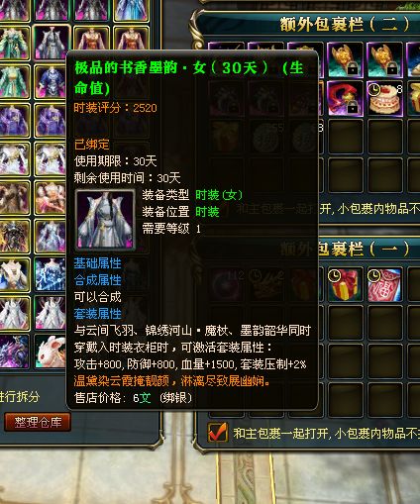This screenshot has width=420, height=504.
Task: Click the costume preview thumbnail in tooltip
Action: [105, 220]
